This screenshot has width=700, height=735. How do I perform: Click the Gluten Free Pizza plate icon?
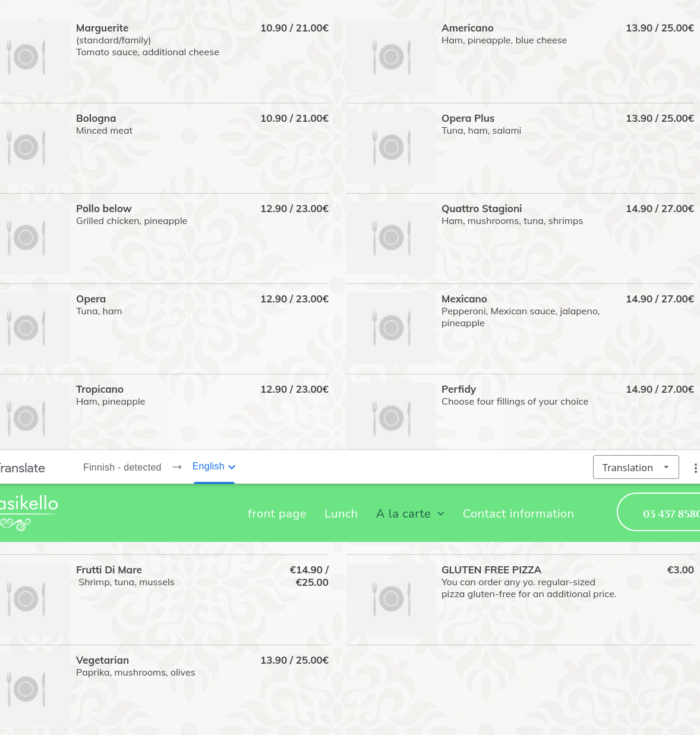pyautogui.click(x=391, y=599)
